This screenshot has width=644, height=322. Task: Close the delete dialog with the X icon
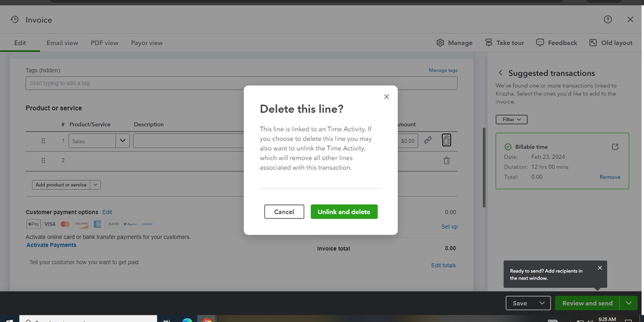coord(386,97)
